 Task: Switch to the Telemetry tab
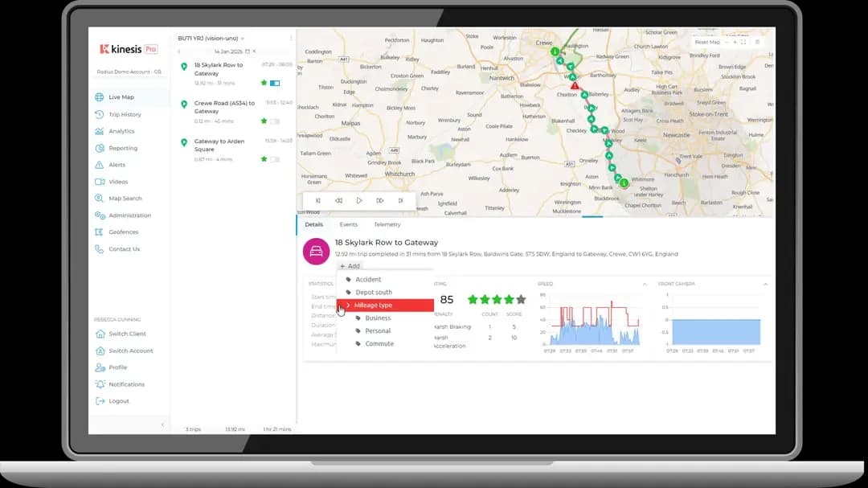[387, 225]
